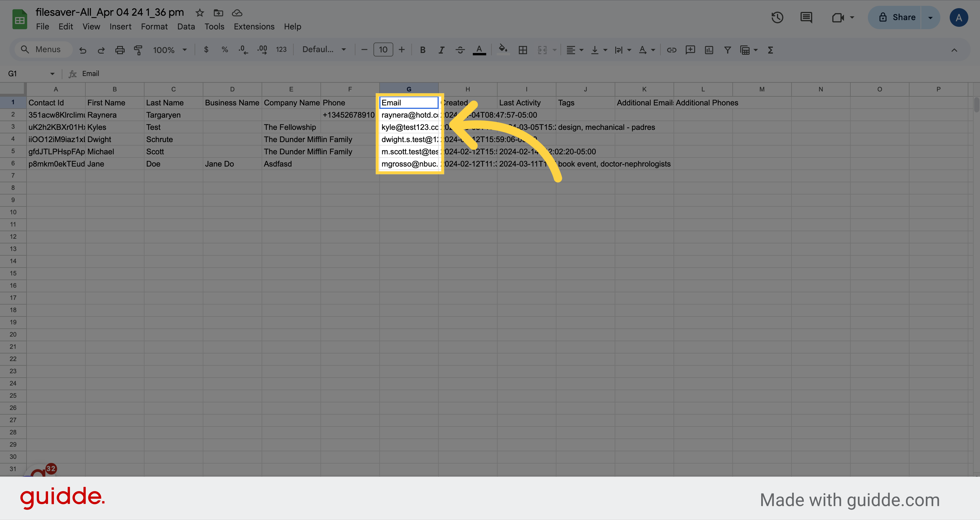Open the Edit menu
The height and width of the screenshot is (520, 980).
(x=66, y=26)
